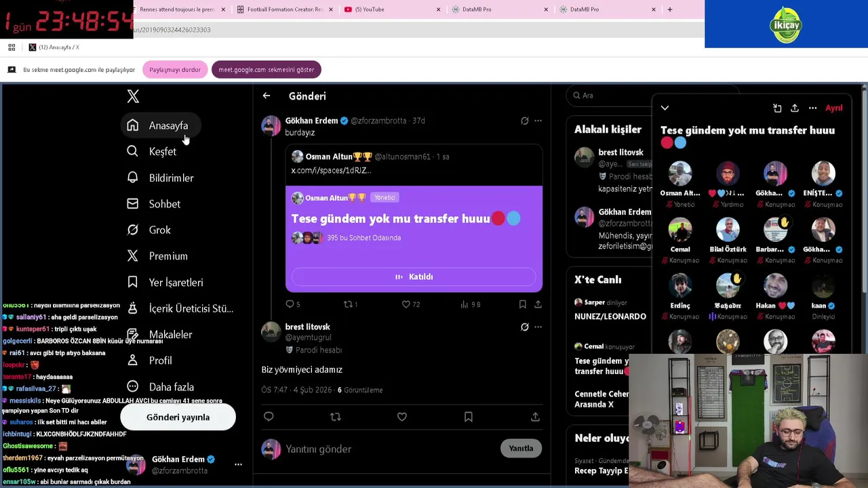Open ENİŞTE... speaker avatar in Space
868x488 pixels.
(x=823, y=174)
